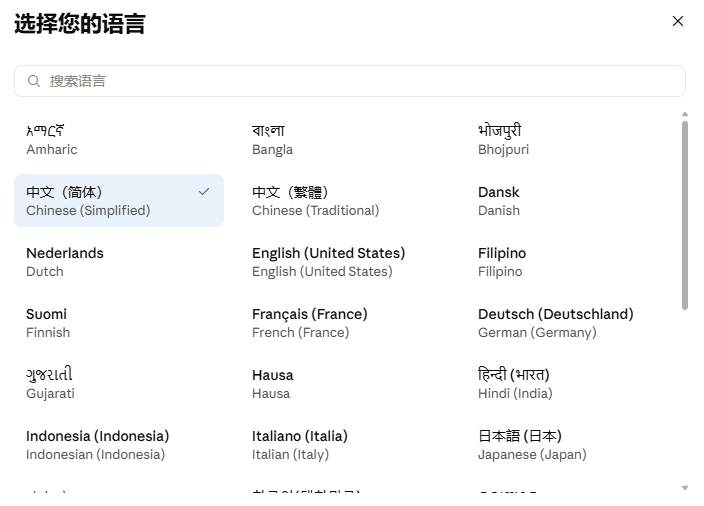This screenshot has width=704, height=506.
Task: Close the language selection dialog
Action: tap(678, 21)
